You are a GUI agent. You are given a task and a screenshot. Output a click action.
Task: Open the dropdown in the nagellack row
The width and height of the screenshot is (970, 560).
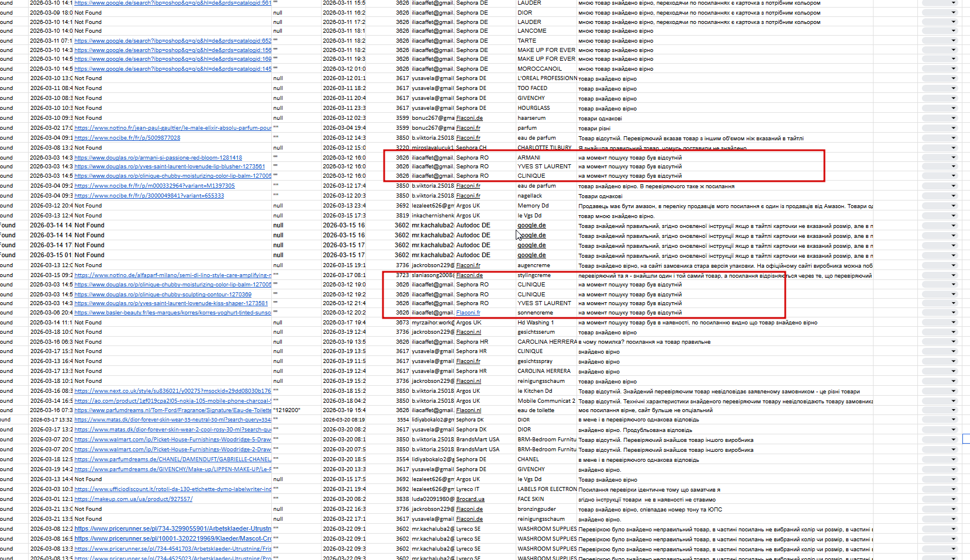tap(939, 196)
